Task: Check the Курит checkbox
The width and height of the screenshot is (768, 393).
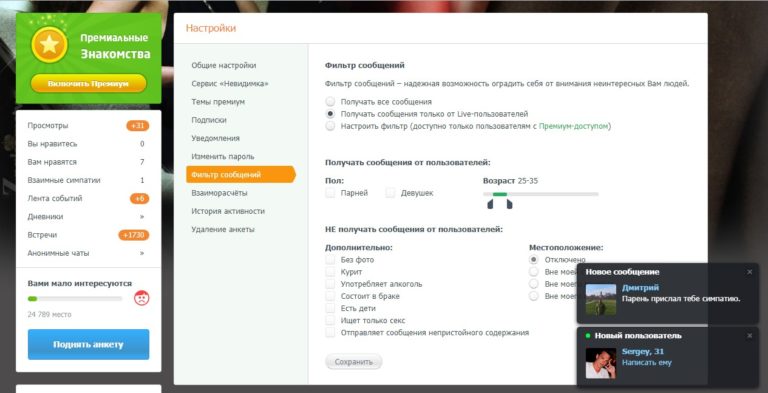Action: 331,272
